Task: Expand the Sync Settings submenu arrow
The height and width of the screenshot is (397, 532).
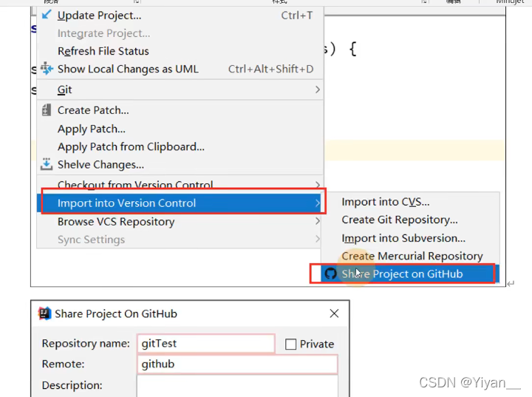Action: (x=317, y=239)
